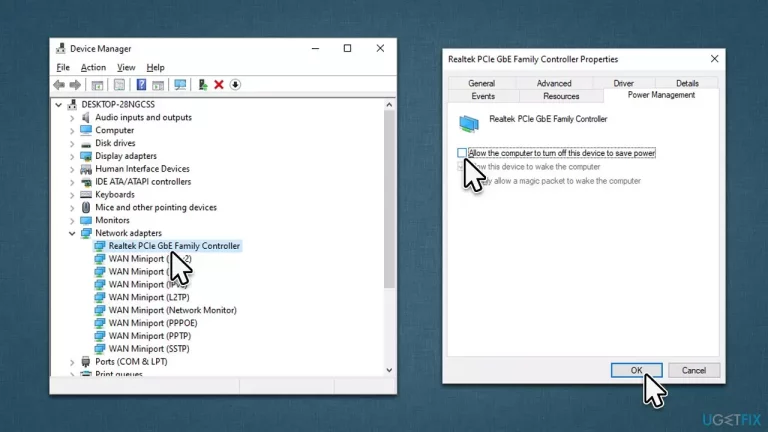
Task: Click Cancel in the Properties dialog
Action: 694,370
